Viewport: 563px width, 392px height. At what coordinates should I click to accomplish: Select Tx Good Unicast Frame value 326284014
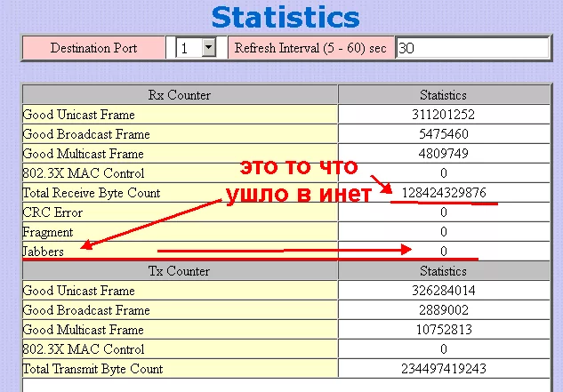coord(444,291)
